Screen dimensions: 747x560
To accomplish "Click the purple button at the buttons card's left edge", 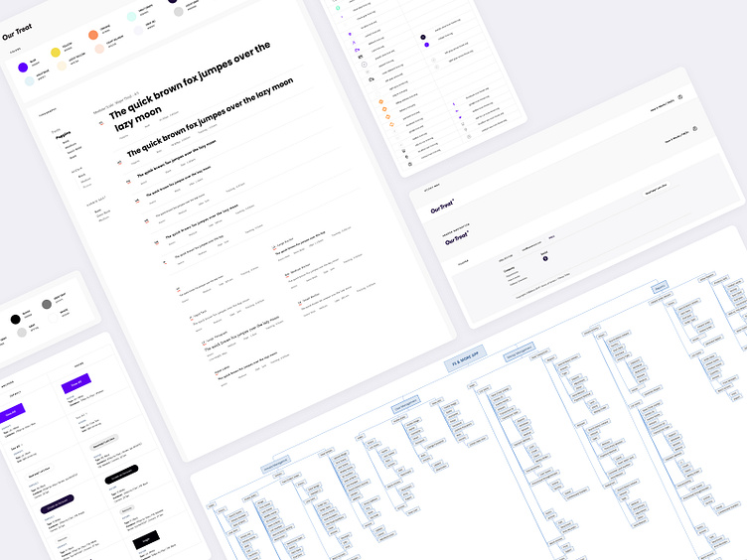I will [x=12, y=412].
